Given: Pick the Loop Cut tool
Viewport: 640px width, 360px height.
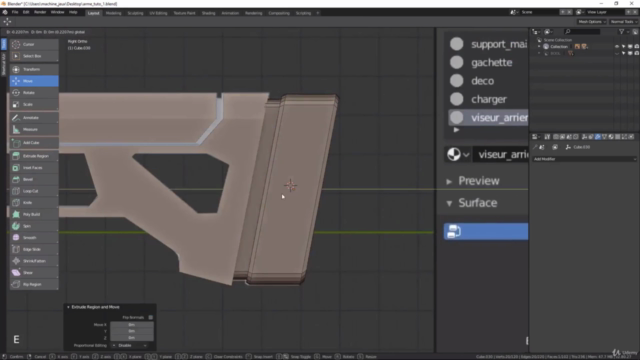Looking at the screenshot, I should [x=34, y=191].
